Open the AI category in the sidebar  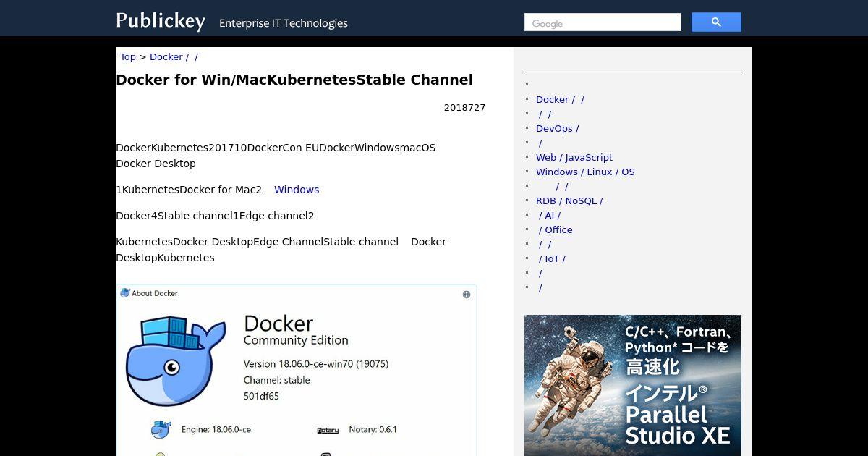pos(550,216)
